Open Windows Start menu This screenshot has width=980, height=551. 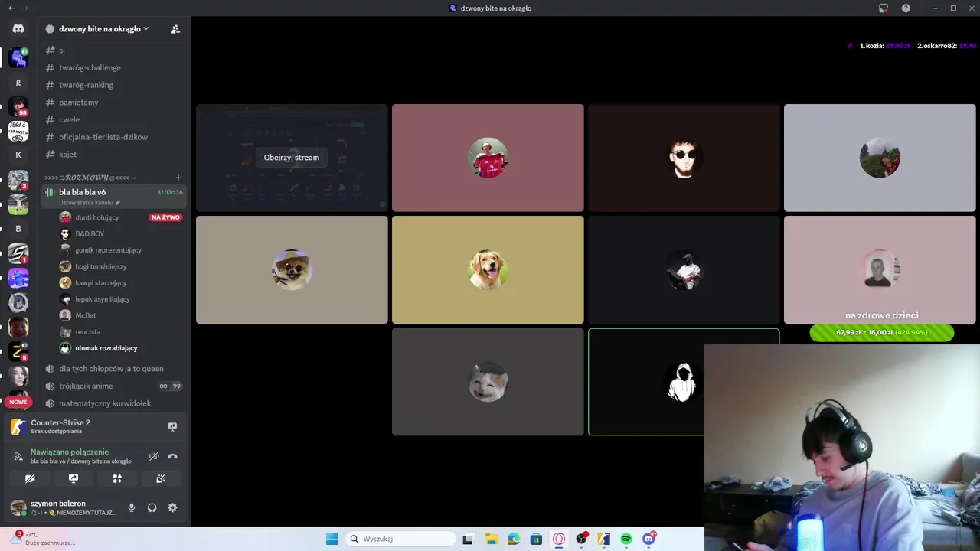pyautogui.click(x=332, y=539)
